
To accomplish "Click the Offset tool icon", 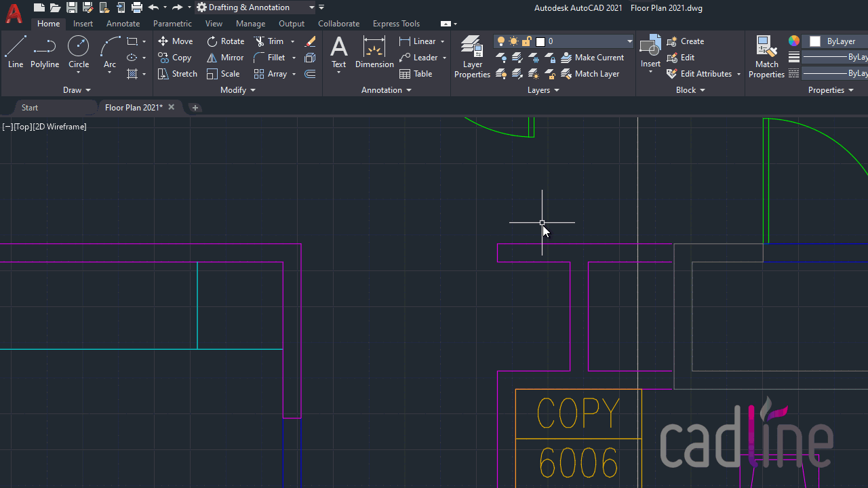I will 311,74.
